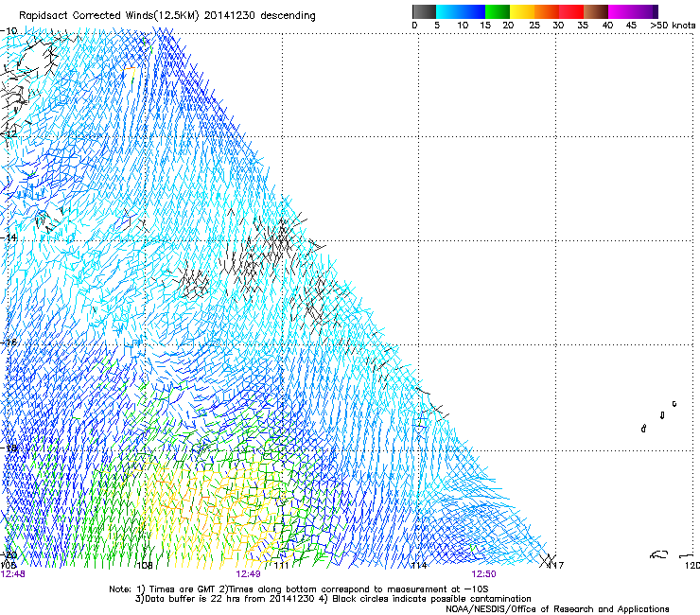Click the red 30-35 knots legend band
Screen dimensions: 700x615
pos(571,11)
